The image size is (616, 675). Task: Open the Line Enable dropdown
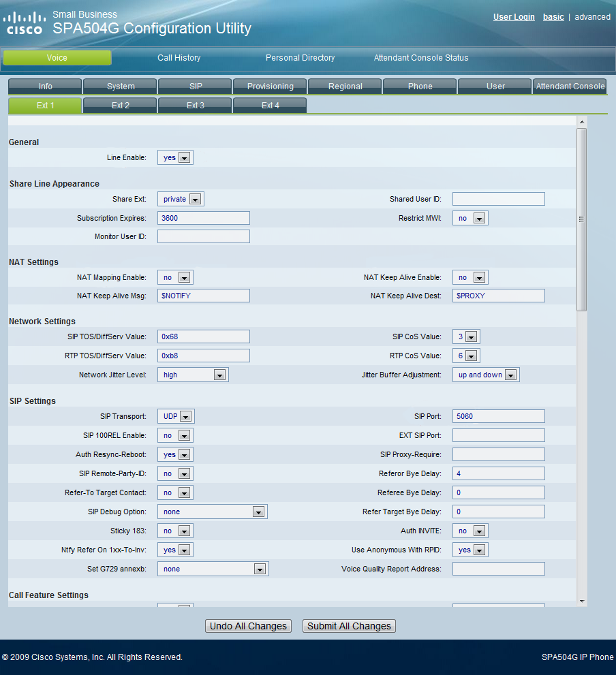tap(175, 158)
